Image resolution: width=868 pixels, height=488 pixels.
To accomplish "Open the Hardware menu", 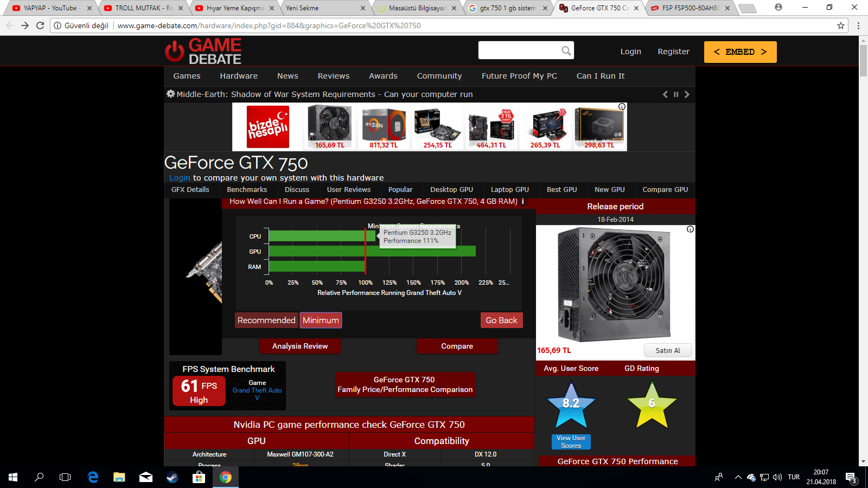I will (239, 76).
